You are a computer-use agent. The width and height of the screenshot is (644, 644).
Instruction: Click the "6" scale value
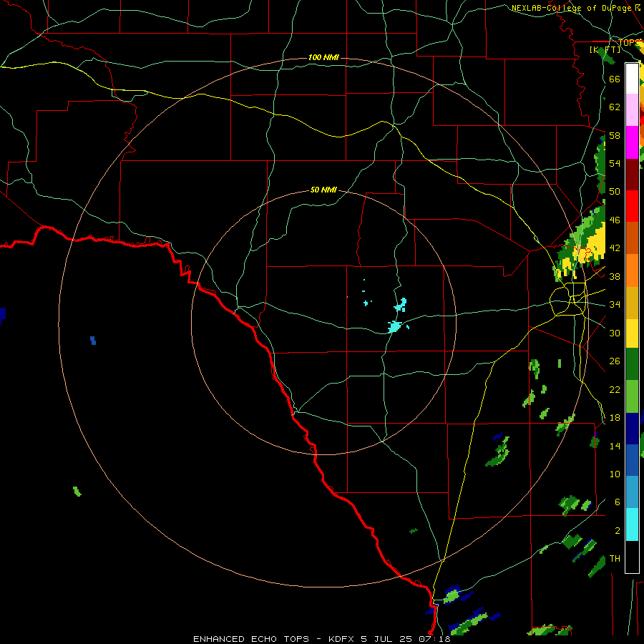617,502
